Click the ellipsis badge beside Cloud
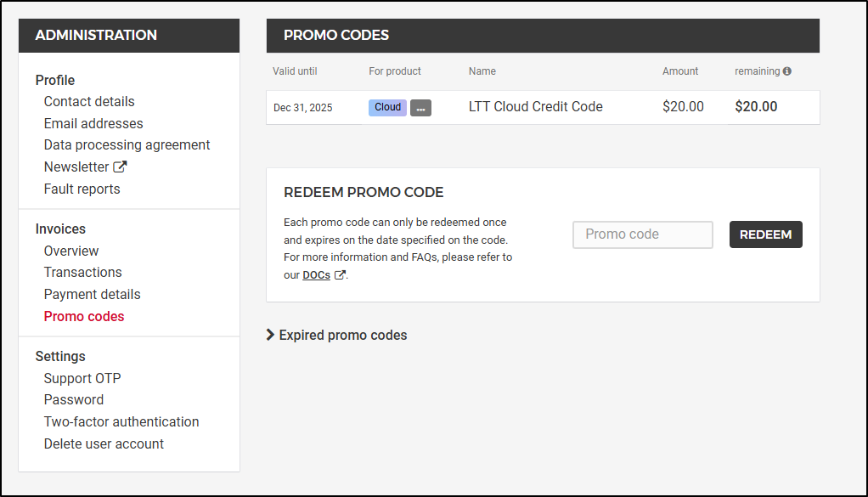The image size is (868, 497). click(420, 108)
